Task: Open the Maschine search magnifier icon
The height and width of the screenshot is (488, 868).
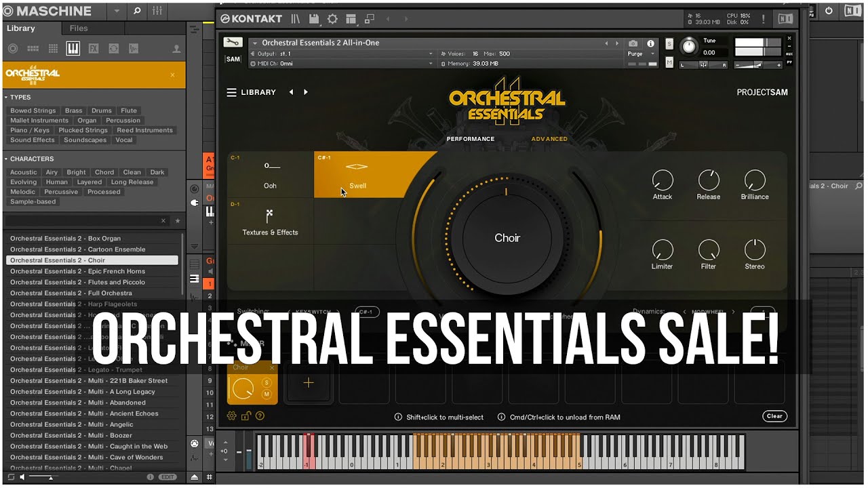Action: 137,11
